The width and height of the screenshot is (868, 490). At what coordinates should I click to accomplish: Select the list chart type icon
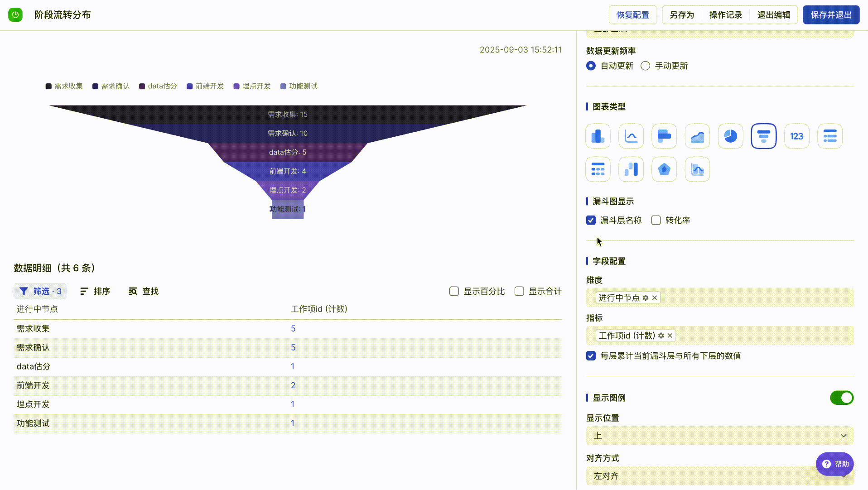tap(830, 136)
